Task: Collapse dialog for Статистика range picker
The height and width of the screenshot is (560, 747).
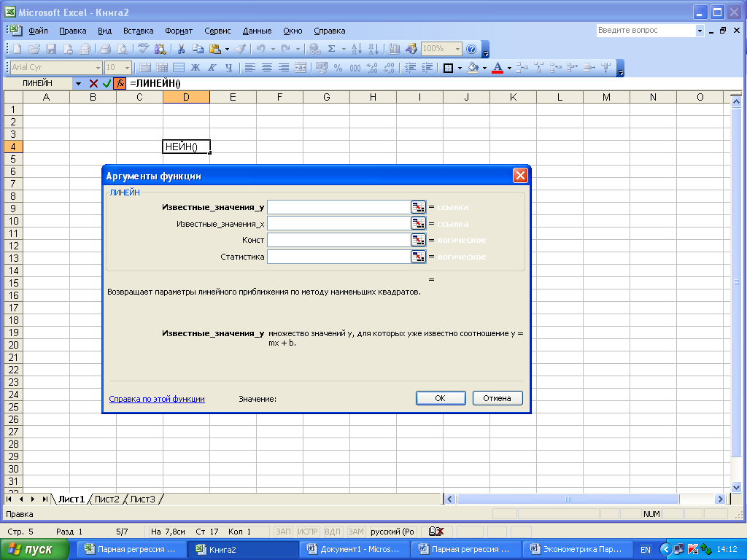Action: tap(418, 257)
